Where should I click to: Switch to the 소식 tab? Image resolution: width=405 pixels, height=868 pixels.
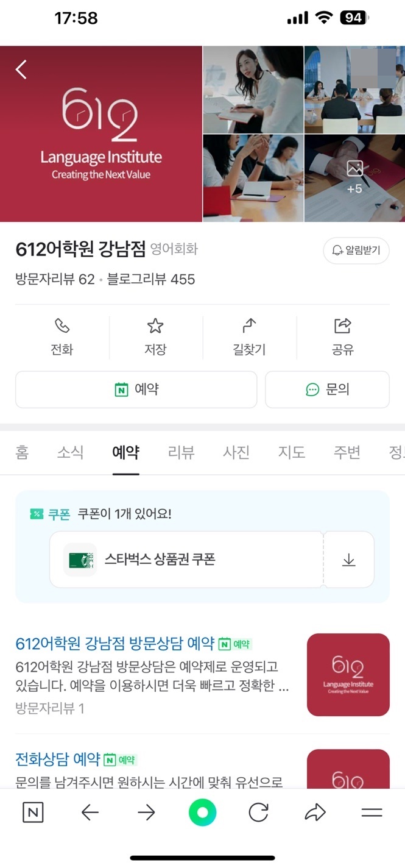(70, 452)
